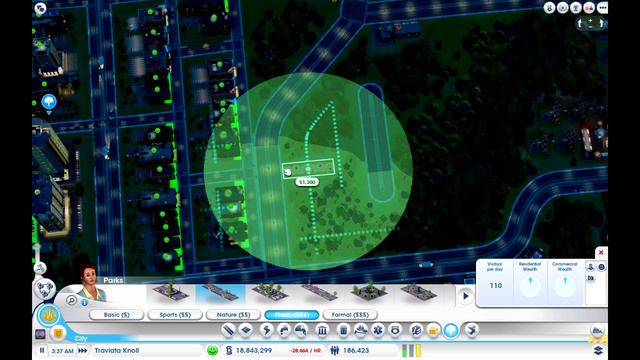Open the Power lightning-bolt menu
This screenshot has width=640, height=360.
(266, 330)
